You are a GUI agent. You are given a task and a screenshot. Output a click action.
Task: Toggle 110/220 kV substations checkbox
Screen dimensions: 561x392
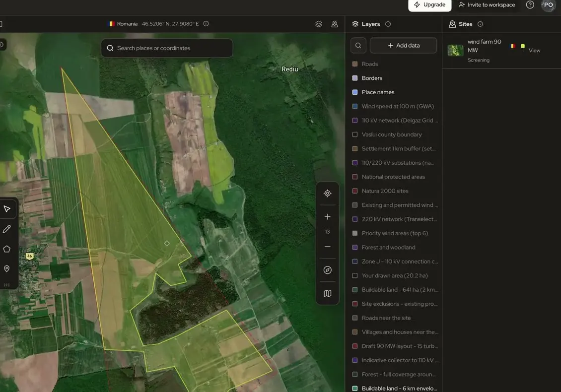(355, 163)
